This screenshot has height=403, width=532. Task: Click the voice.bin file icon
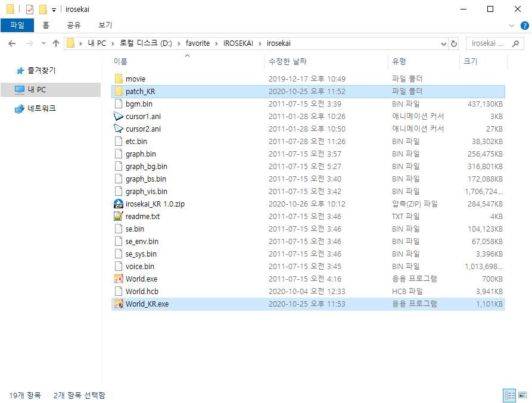click(119, 267)
